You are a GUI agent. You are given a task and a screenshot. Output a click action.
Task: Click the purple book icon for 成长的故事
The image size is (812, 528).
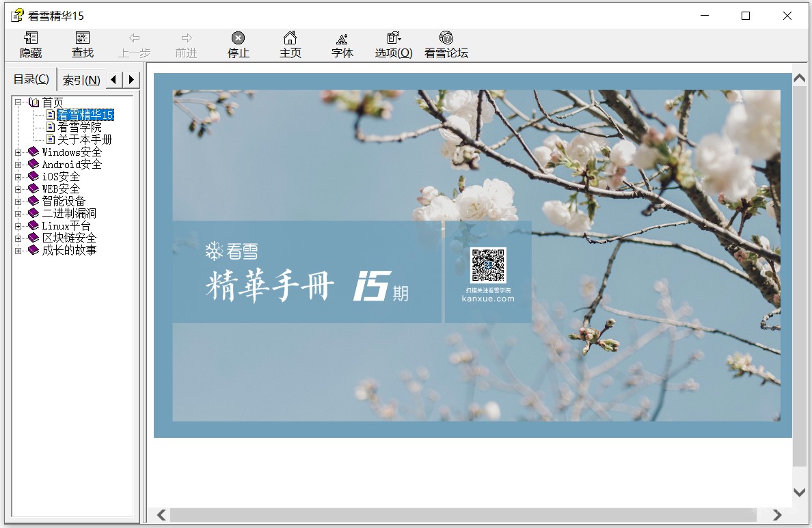33,250
